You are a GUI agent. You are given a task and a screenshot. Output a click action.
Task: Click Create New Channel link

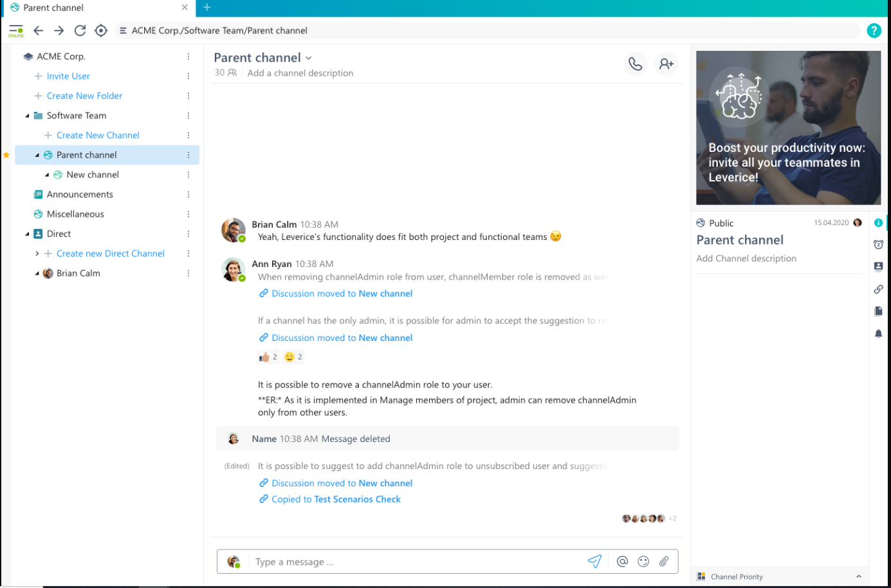[x=98, y=135]
